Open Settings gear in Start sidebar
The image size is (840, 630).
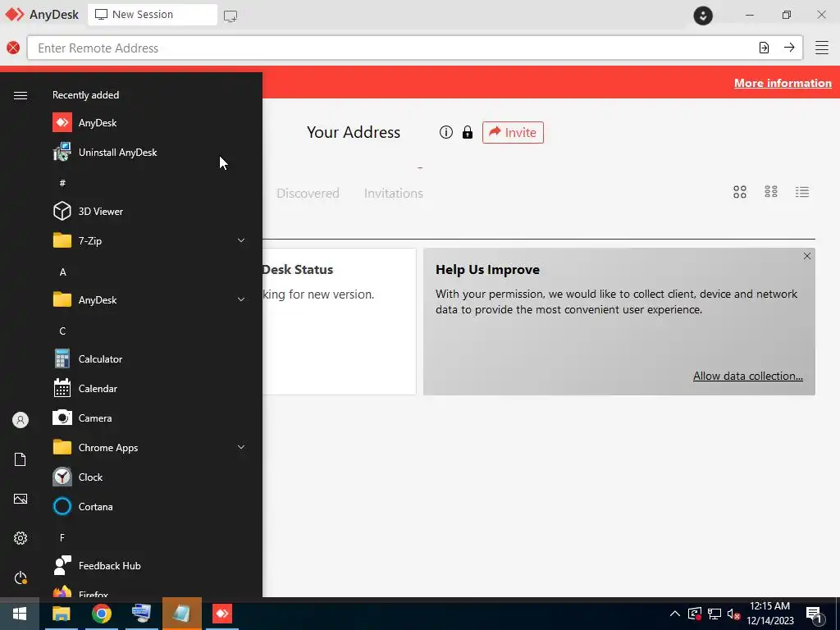(21, 538)
